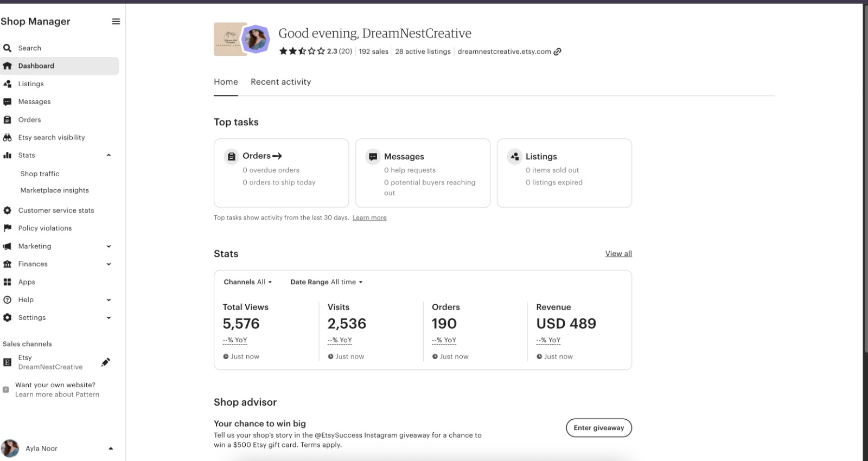Viewport: 868px width, 461px height.
Task: Click the Dashboard home icon
Action: [x=7, y=66]
